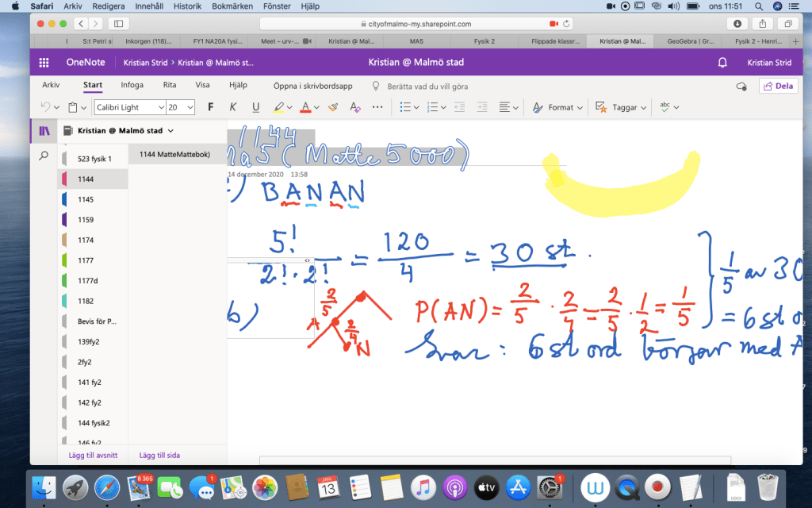Image resolution: width=812 pixels, height=508 pixels.
Task: Select the 1145 section in the list
Action: pyautogui.click(x=86, y=199)
